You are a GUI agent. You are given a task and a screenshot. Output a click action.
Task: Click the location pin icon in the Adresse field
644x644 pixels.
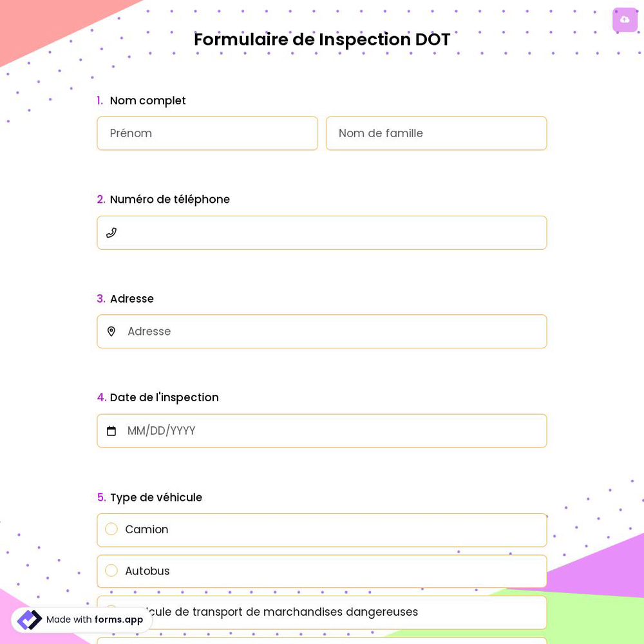pyautogui.click(x=111, y=331)
